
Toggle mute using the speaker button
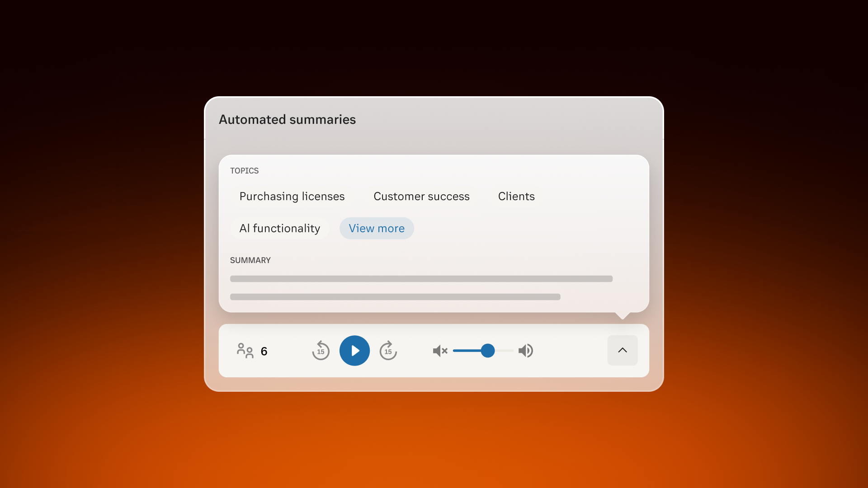[440, 350]
